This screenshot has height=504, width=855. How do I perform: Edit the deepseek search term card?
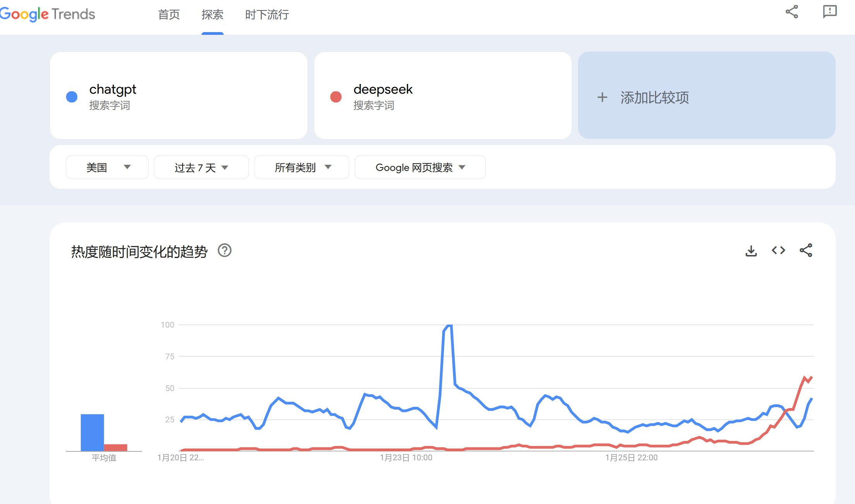click(443, 96)
